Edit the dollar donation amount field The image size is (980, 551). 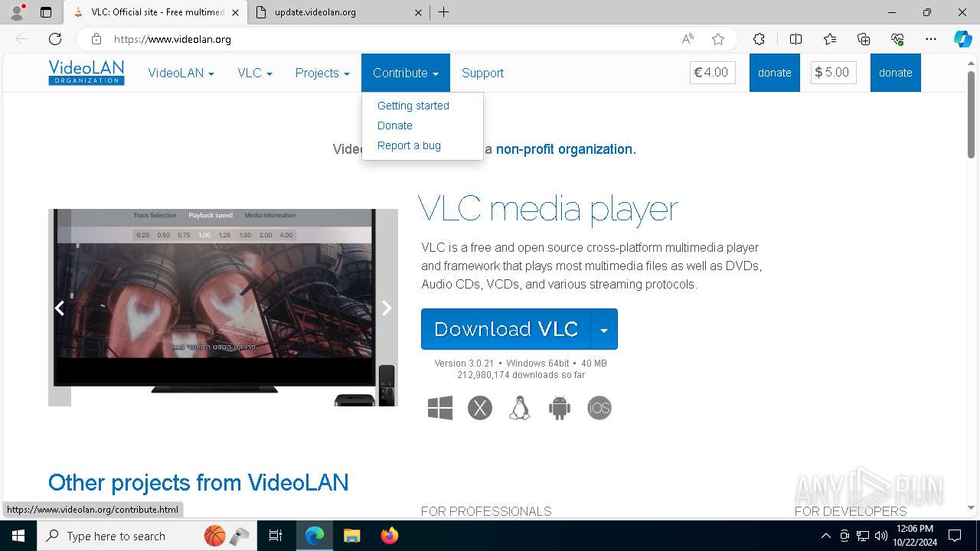pyautogui.click(x=834, y=73)
